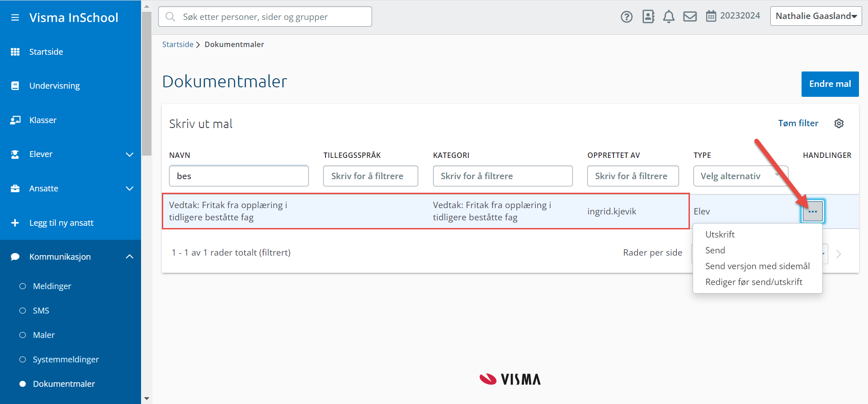
Task: Click the Klasser icon in sidebar
Action: pos(15,120)
